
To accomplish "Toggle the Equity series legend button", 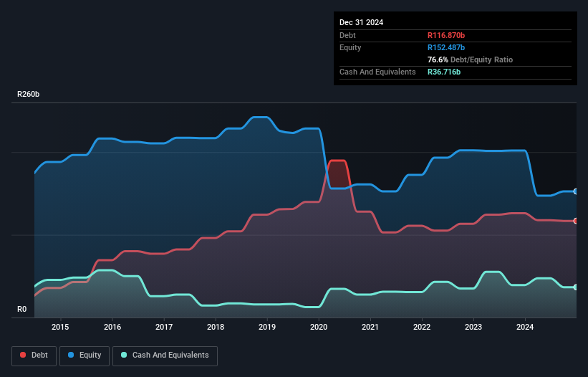I will click(85, 355).
